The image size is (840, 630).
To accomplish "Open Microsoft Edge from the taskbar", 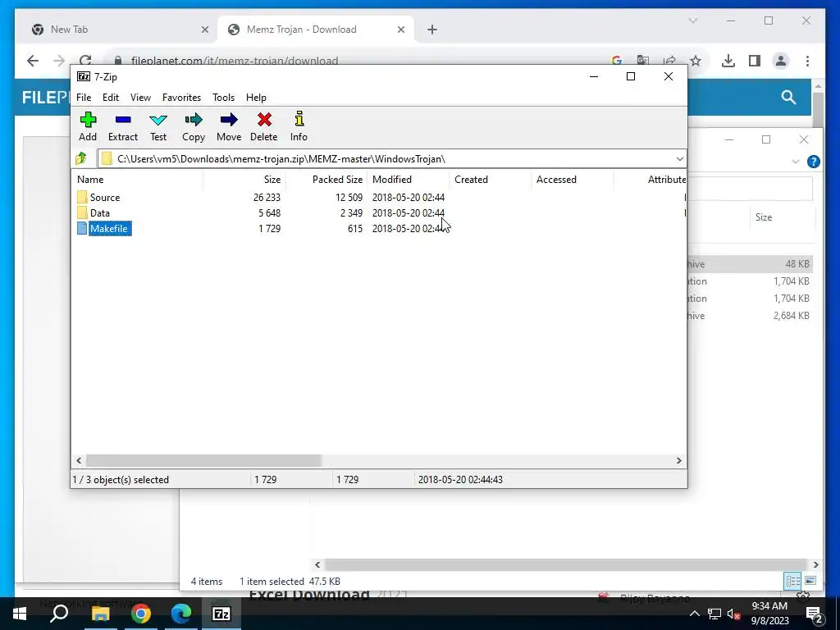I will (x=181, y=614).
